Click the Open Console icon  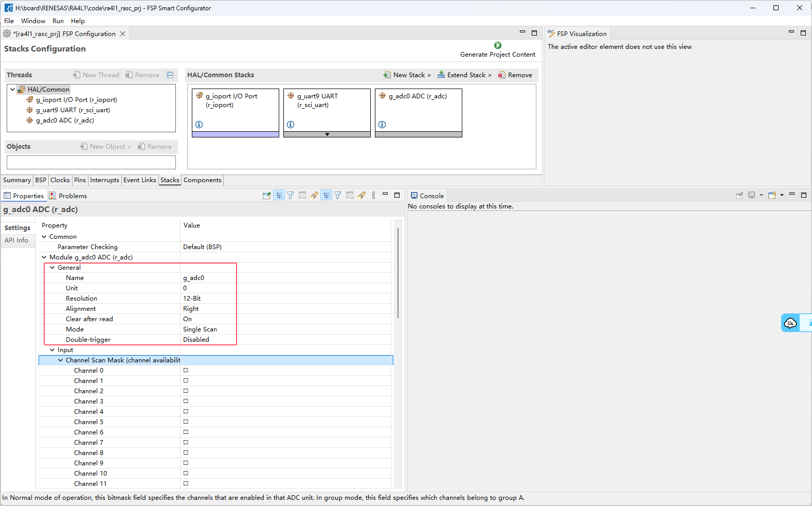pos(771,196)
